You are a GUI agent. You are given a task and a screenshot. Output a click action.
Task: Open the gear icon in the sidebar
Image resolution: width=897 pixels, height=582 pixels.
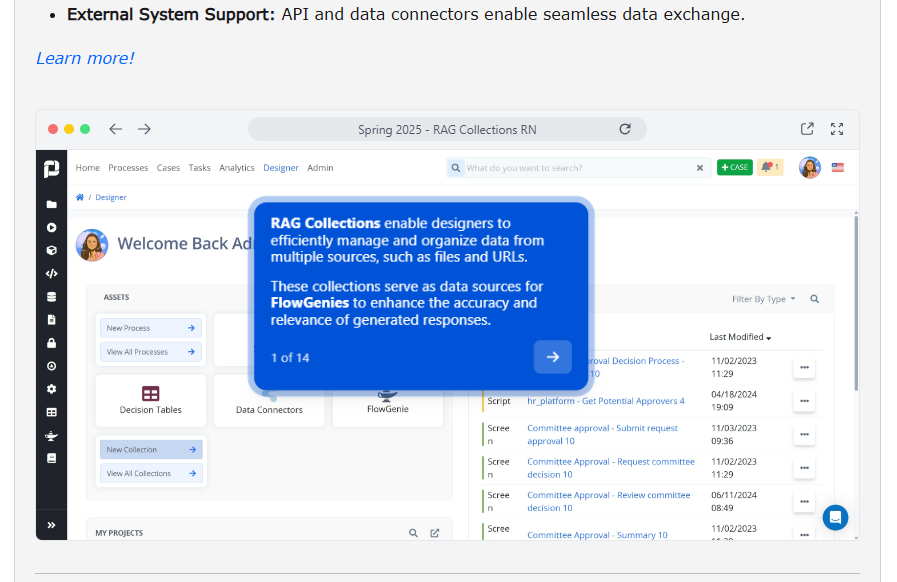[x=51, y=389]
